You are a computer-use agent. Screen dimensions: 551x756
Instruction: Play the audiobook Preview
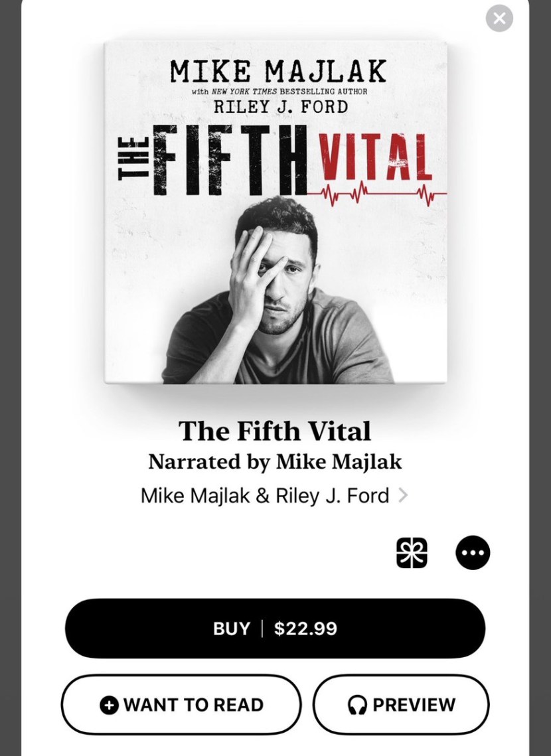pos(401,704)
